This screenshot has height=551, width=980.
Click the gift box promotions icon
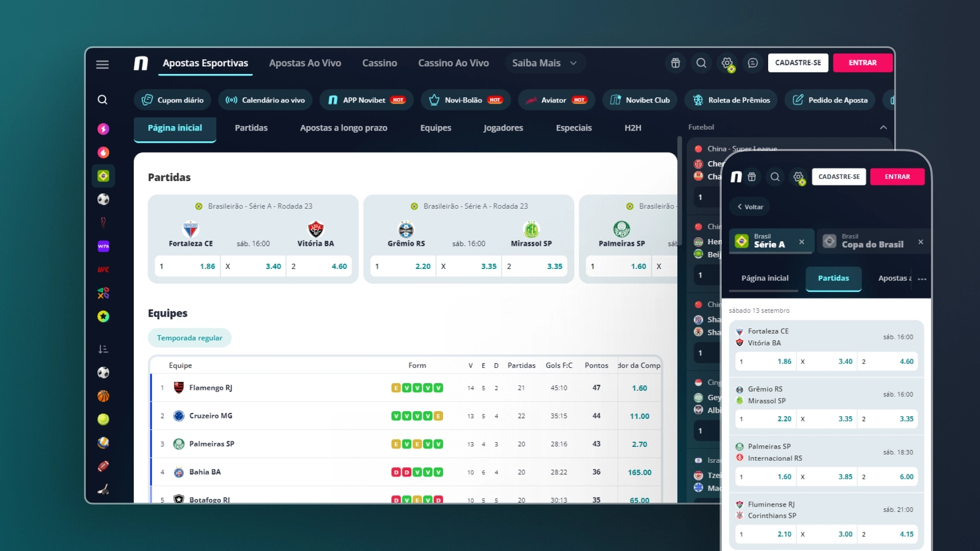(675, 63)
